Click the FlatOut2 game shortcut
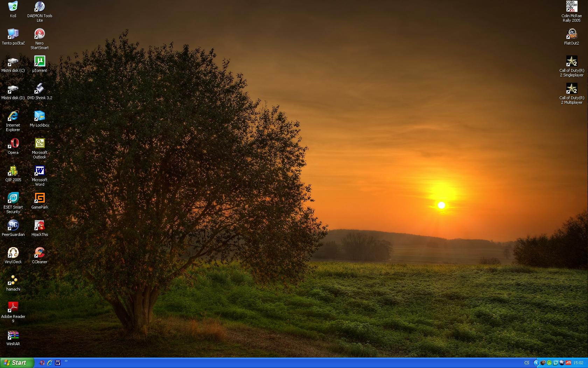 (572, 34)
